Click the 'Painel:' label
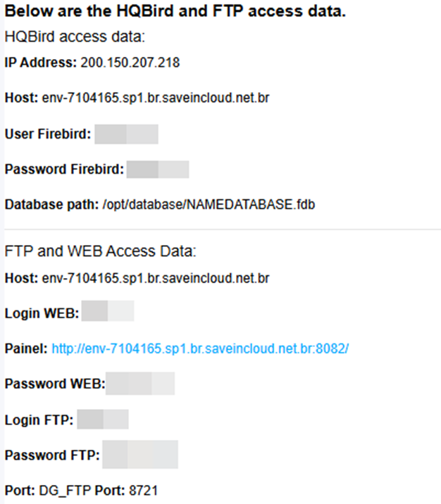The height and width of the screenshot is (504, 441). tap(26, 348)
